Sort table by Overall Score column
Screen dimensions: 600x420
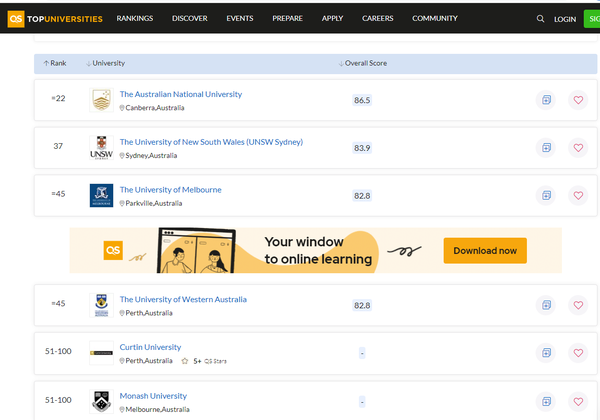[363, 63]
